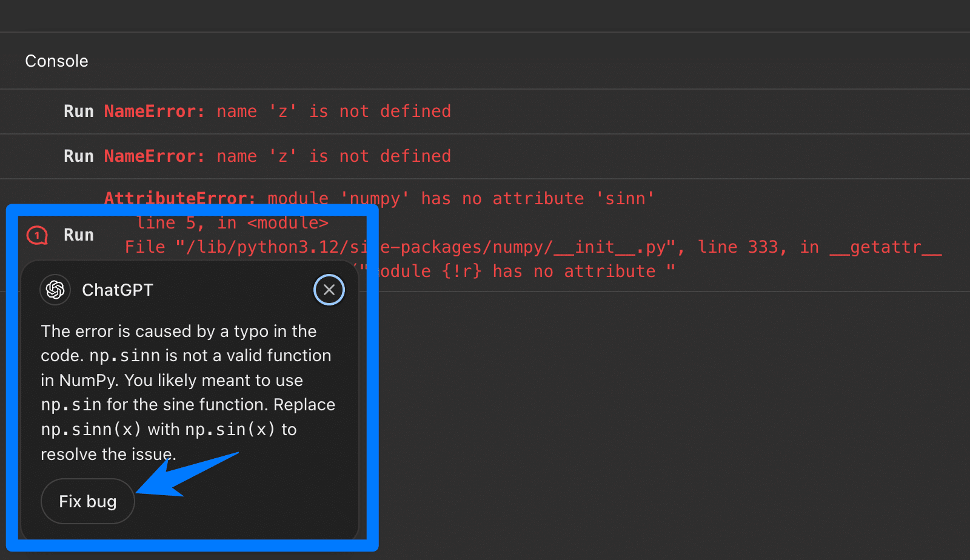This screenshot has height=560, width=970.
Task: Click the Fix bug button
Action: (x=87, y=501)
